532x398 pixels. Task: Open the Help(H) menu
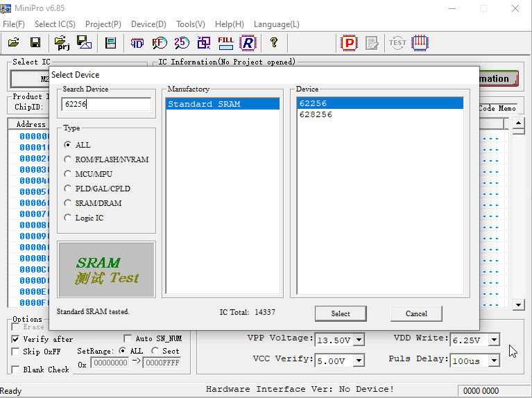click(x=230, y=24)
